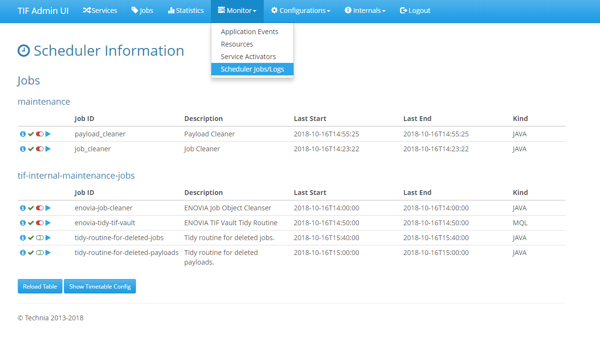Toggle the payload_cleaner job switch
This screenshot has width=600, height=364.
(x=40, y=134)
